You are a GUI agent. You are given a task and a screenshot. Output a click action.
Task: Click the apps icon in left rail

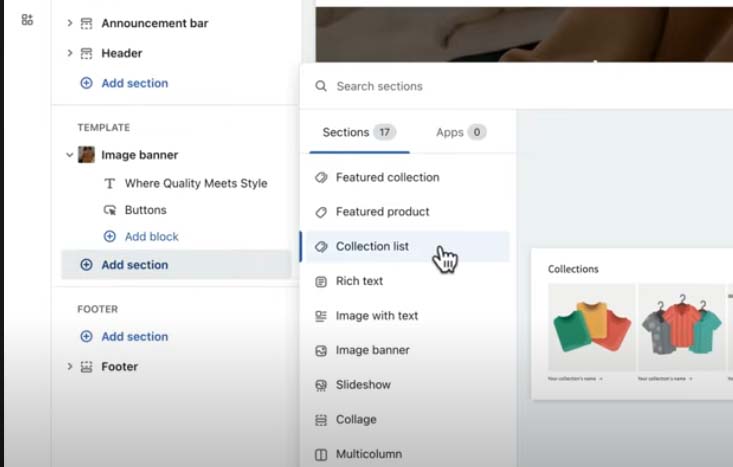[x=27, y=20]
